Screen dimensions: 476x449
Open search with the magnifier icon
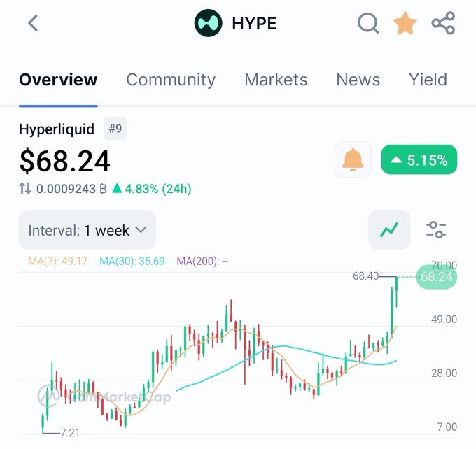click(368, 23)
